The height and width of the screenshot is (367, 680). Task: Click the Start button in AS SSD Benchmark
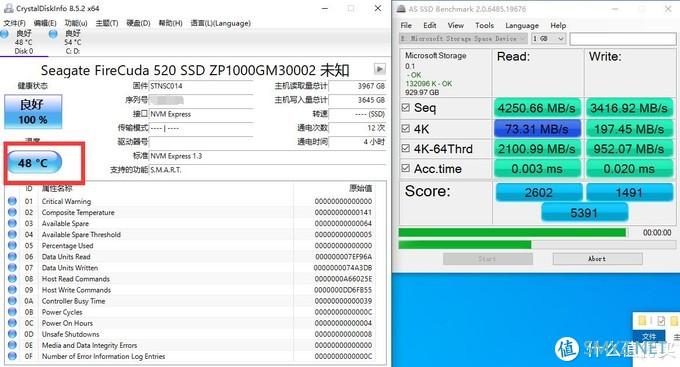point(488,259)
